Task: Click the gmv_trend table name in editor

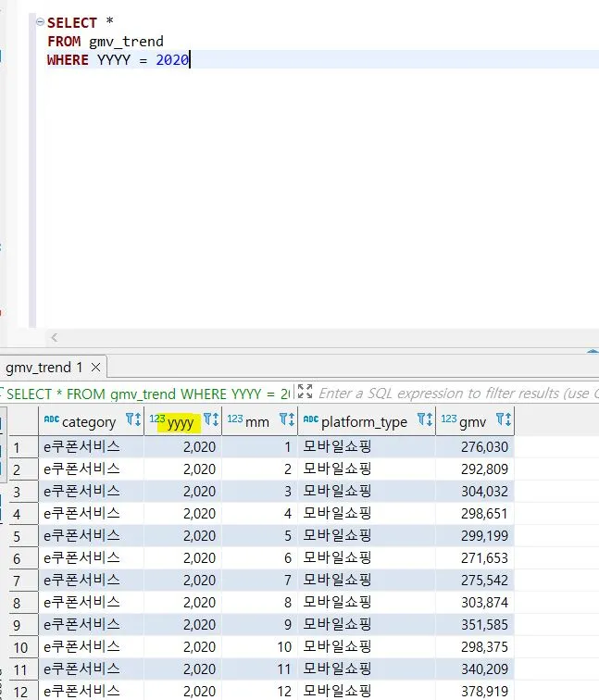Action: click(126, 42)
